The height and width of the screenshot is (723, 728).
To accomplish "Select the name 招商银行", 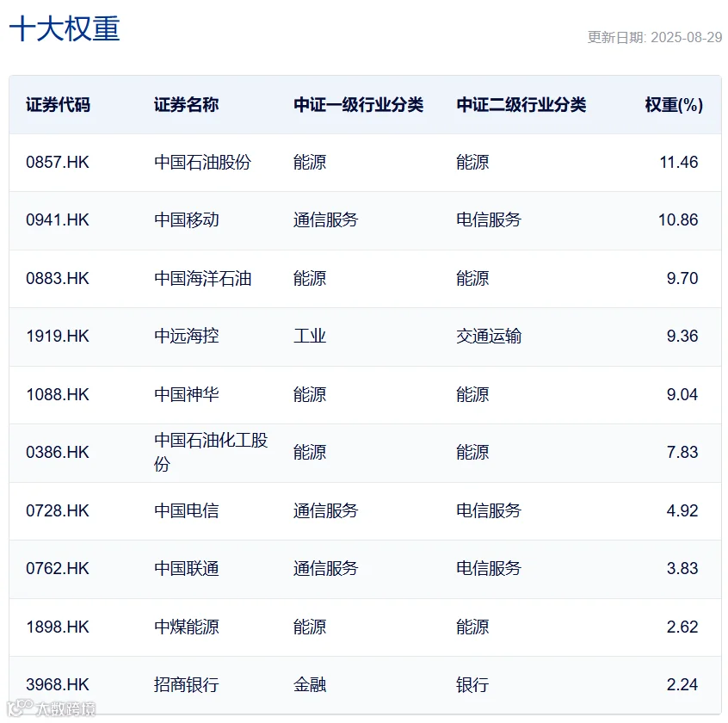I will [186, 684].
